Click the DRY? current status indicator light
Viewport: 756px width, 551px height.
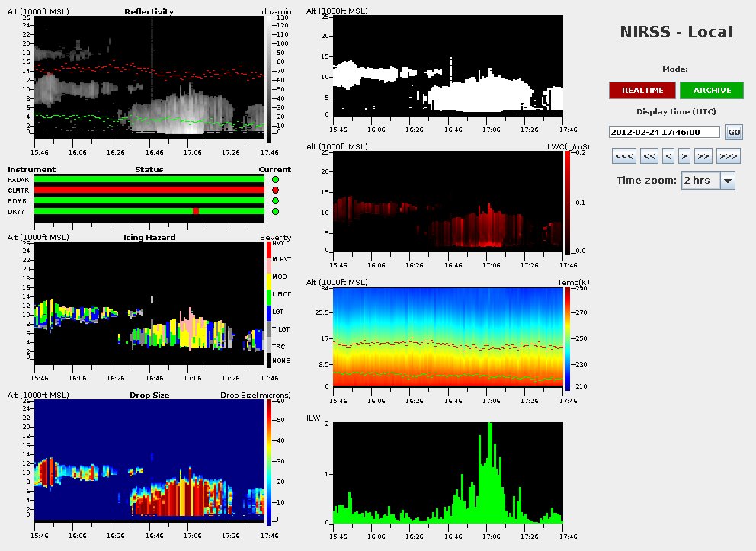coord(275,211)
